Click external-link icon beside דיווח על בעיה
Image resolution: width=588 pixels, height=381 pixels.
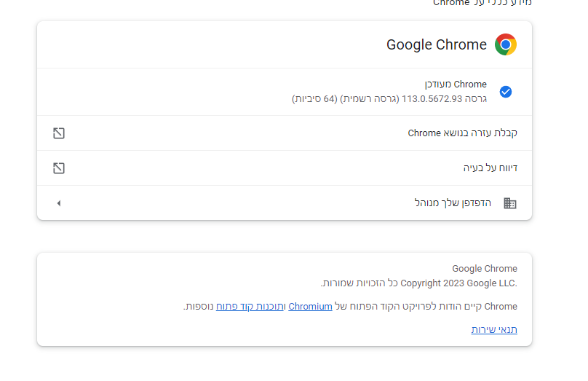pyautogui.click(x=59, y=168)
